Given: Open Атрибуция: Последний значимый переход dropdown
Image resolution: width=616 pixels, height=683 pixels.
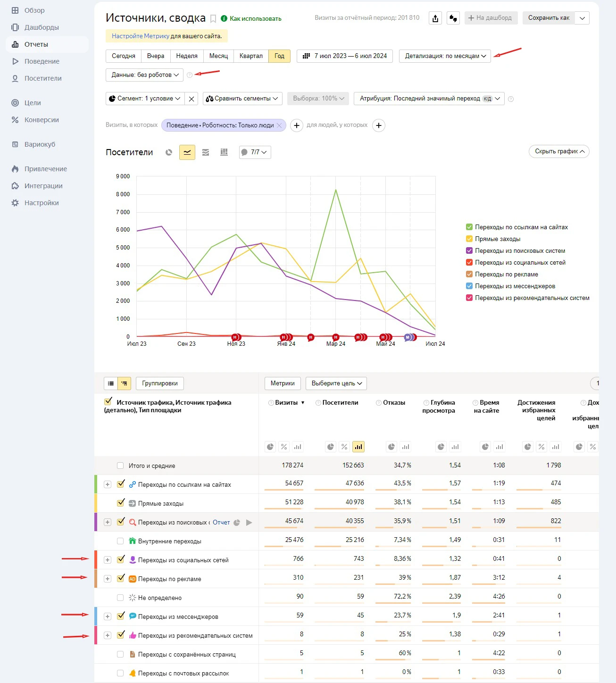Looking at the screenshot, I should pyautogui.click(x=429, y=99).
